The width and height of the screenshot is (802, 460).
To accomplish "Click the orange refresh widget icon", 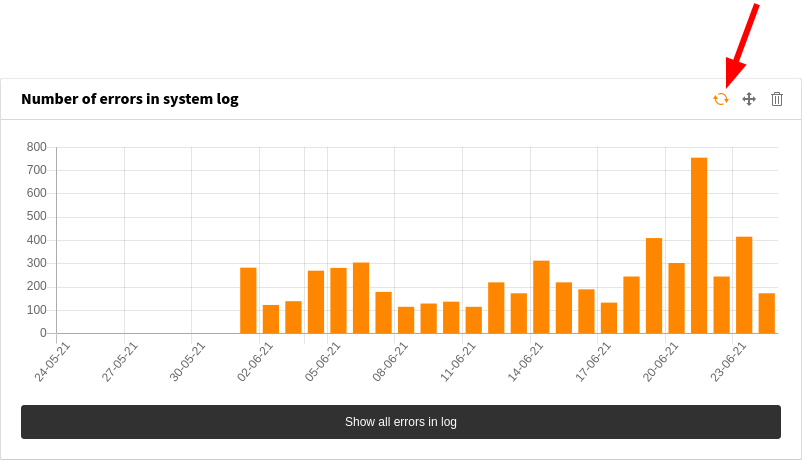I will tap(720, 99).
